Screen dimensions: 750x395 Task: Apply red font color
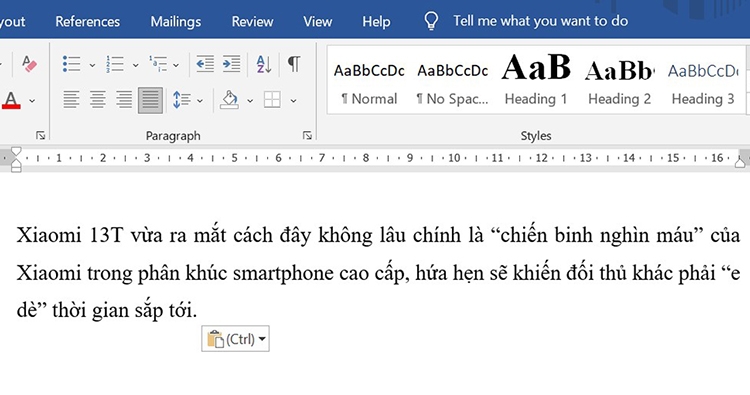[x=11, y=100]
